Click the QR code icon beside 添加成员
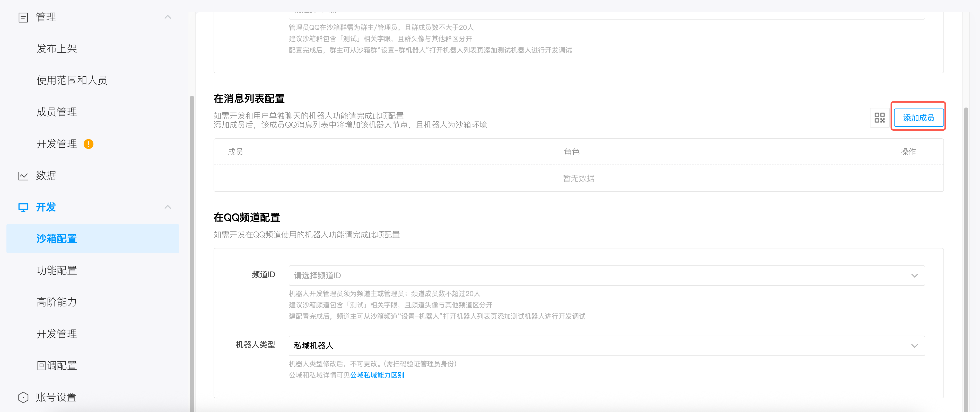Viewport: 980px width, 412px height. point(880,118)
